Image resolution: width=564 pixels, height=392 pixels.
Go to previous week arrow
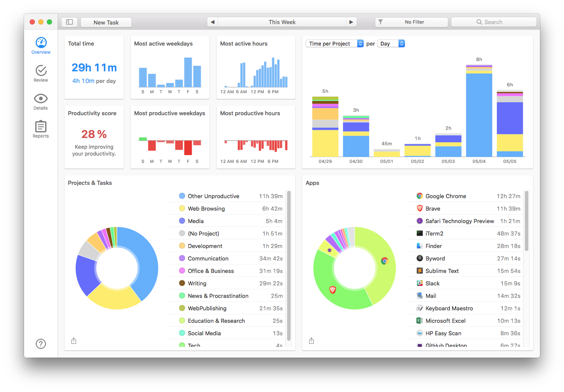[x=212, y=22]
